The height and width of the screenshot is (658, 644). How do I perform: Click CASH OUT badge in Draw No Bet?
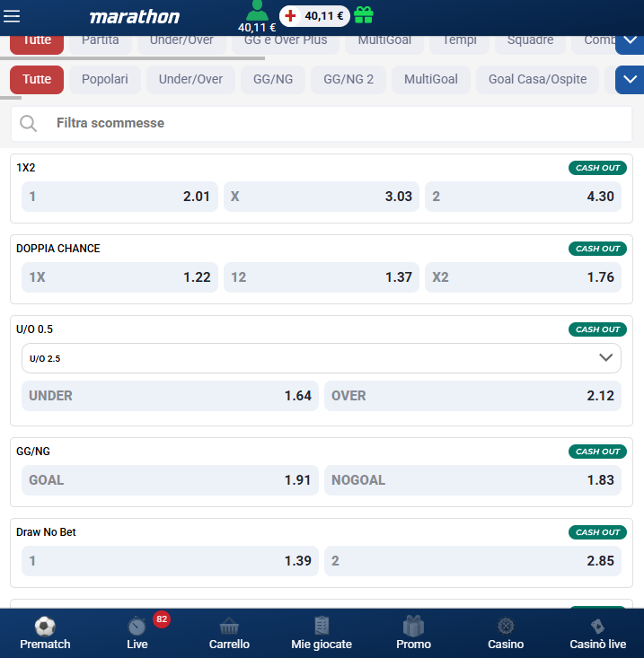coord(597,532)
